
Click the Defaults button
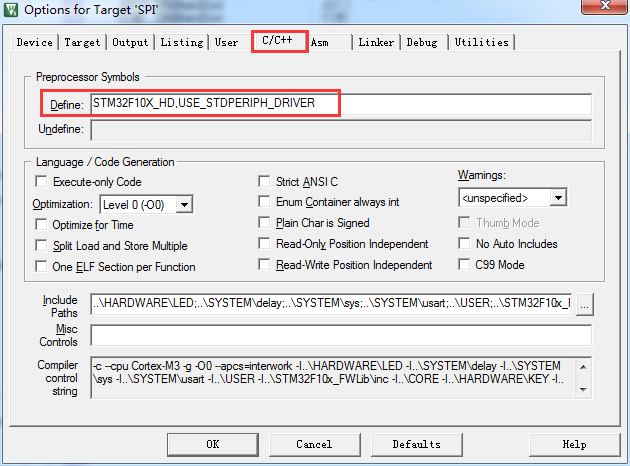point(416,444)
